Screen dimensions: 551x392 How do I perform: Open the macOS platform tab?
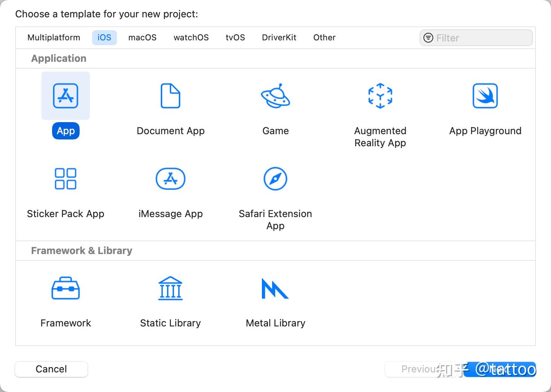tap(142, 38)
